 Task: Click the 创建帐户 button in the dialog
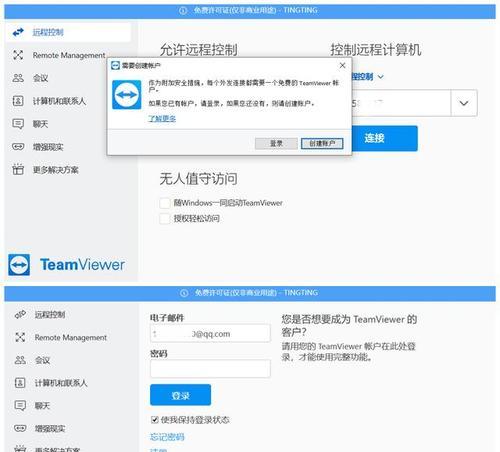coord(322,144)
